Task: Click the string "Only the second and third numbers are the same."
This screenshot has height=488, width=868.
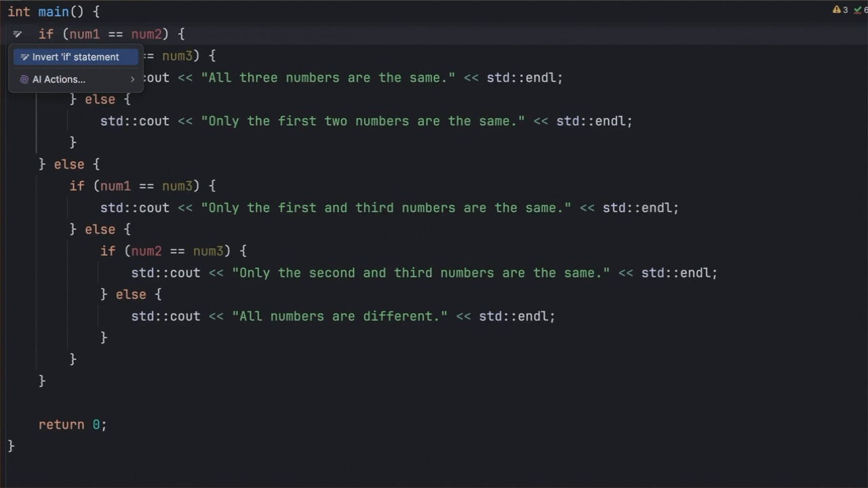Action: pos(421,272)
